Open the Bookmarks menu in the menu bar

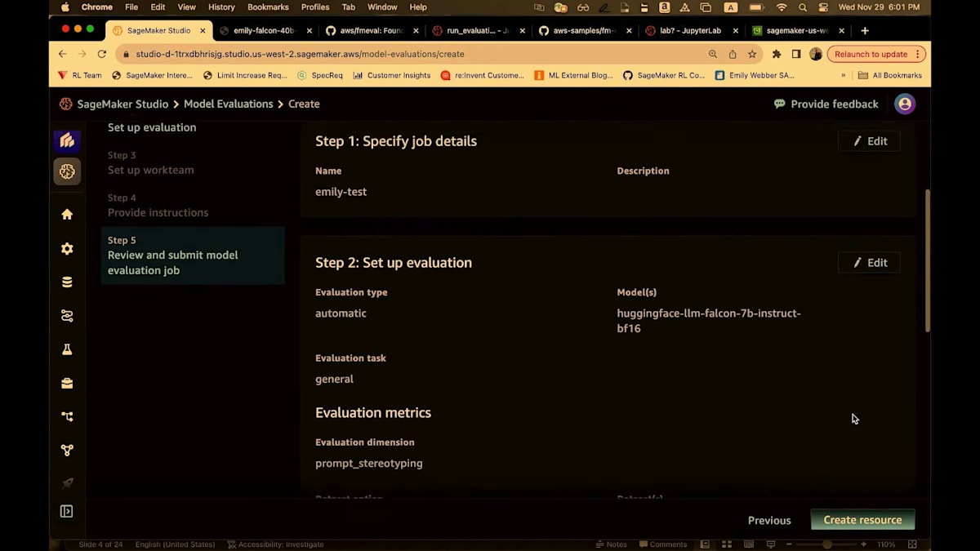coord(268,7)
